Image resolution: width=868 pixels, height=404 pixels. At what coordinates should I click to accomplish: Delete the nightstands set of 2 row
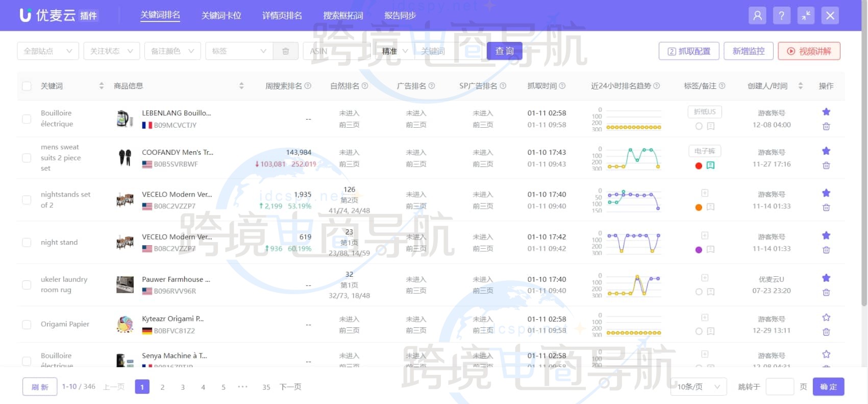[826, 207]
